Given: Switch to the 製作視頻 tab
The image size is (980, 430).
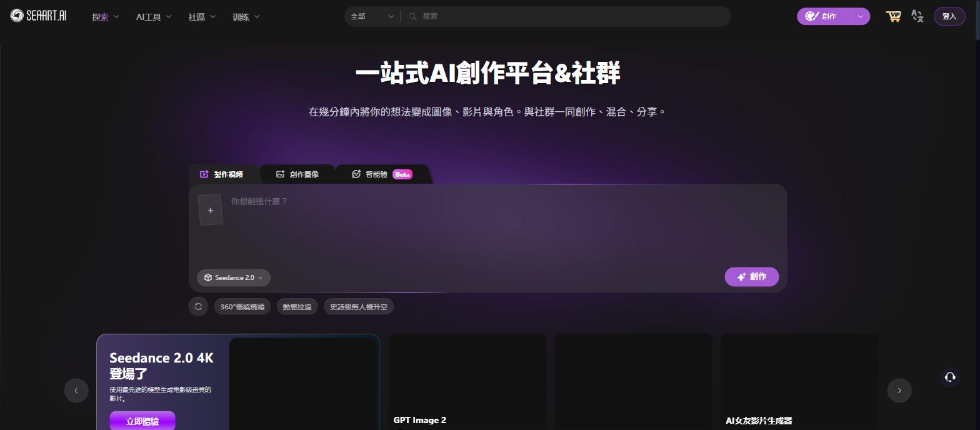Looking at the screenshot, I should [x=222, y=174].
